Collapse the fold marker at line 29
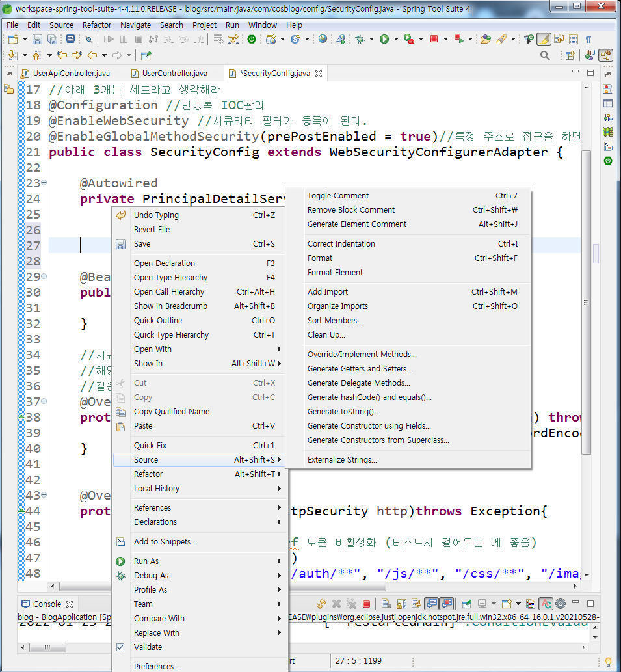Viewport: 621px width, 672px height. 44,276
